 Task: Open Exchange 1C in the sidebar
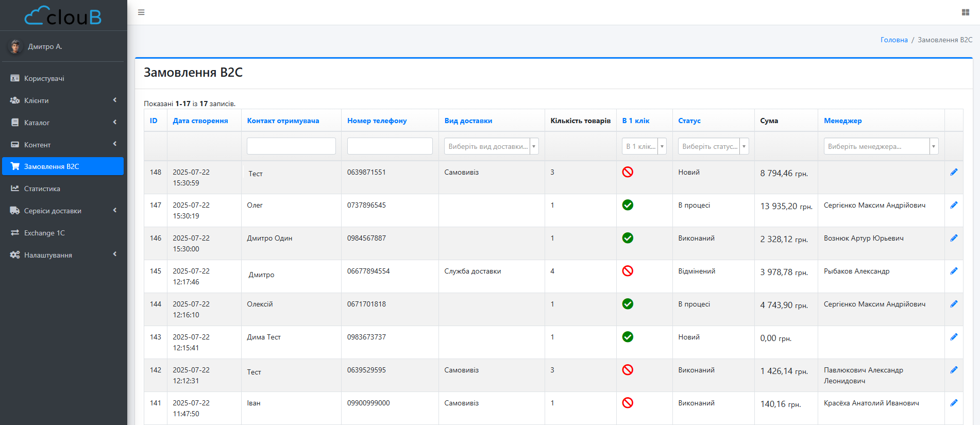[x=44, y=233]
